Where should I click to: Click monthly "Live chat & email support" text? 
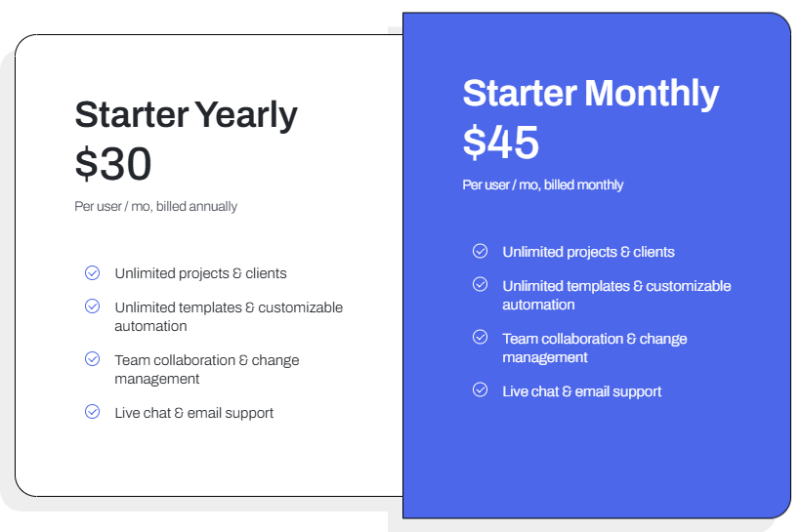(581, 391)
